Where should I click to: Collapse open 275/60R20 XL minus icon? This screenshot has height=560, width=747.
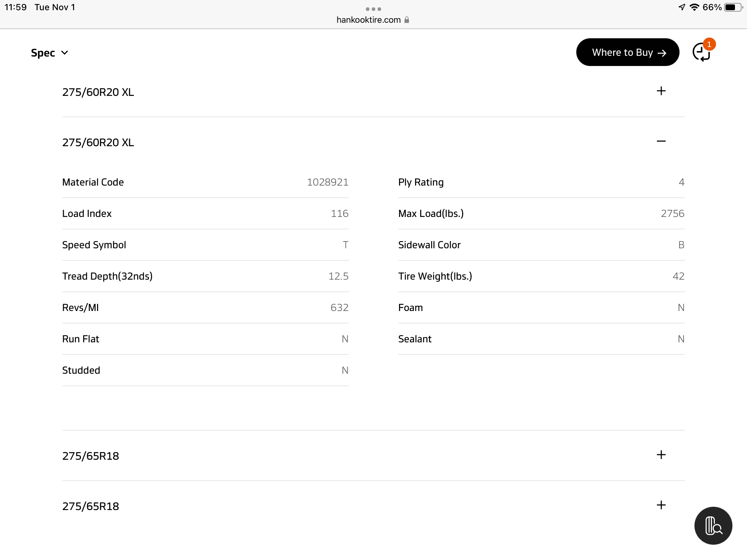point(661,141)
